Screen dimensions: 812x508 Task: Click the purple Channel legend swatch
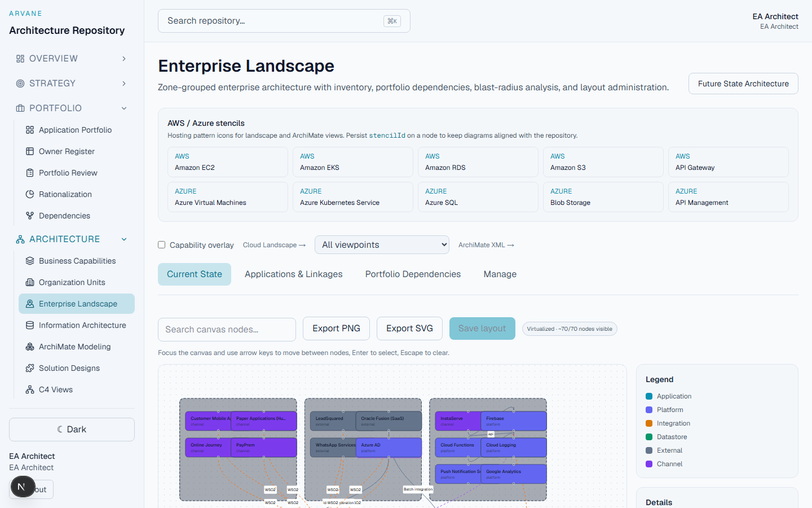[649, 464]
